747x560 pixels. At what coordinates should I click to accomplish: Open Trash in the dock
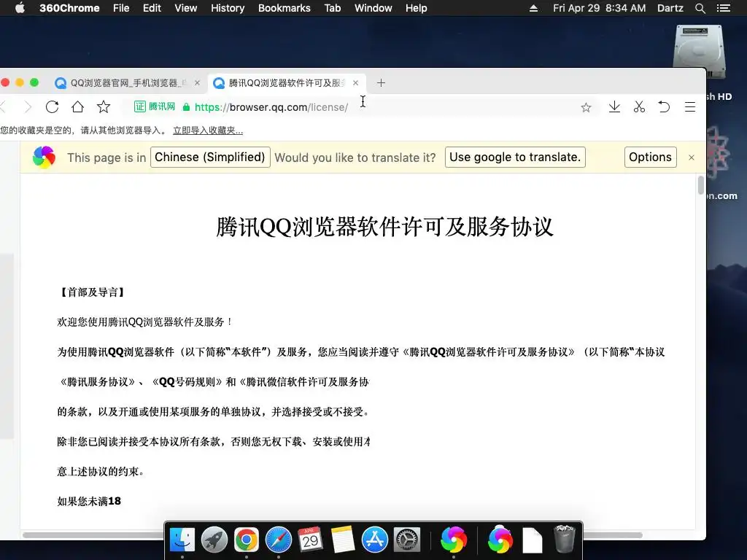pyautogui.click(x=565, y=539)
